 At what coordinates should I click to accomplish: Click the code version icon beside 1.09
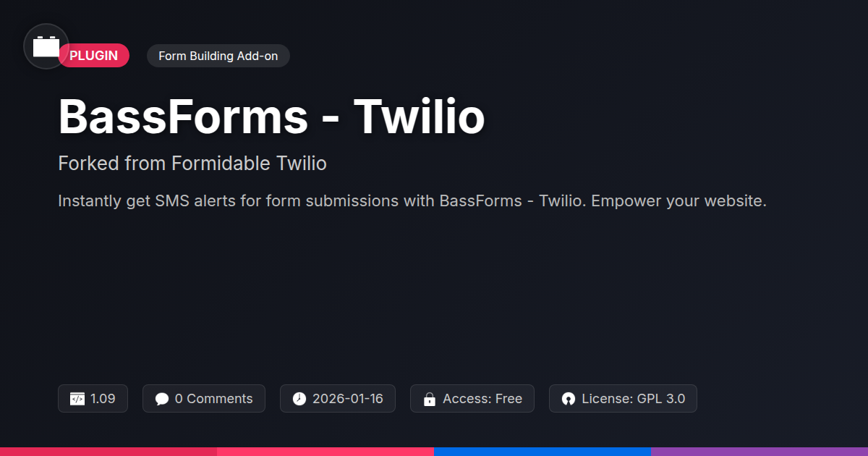click(x=77, y=399)
